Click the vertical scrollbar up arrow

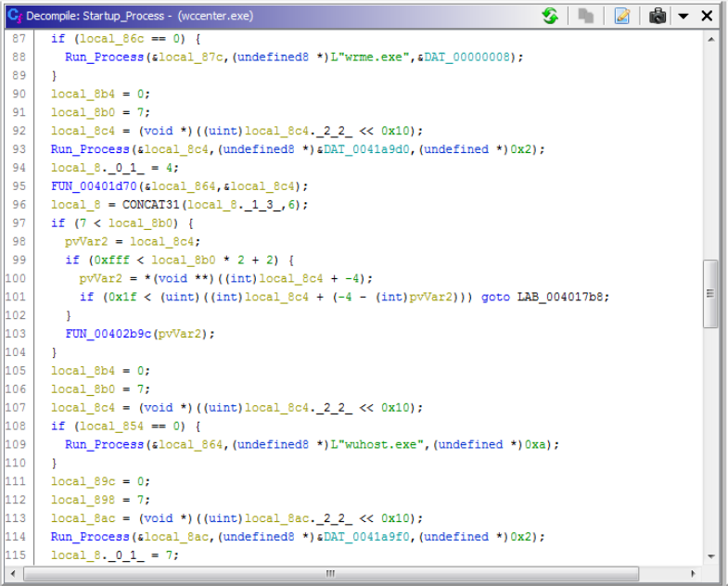pos(710,39)
